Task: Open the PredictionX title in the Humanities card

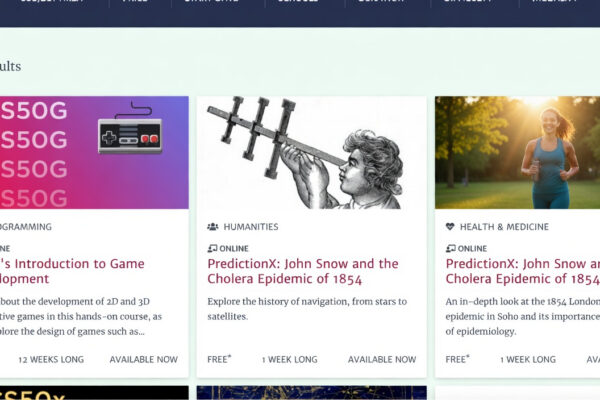Action: tap(303, 271)
